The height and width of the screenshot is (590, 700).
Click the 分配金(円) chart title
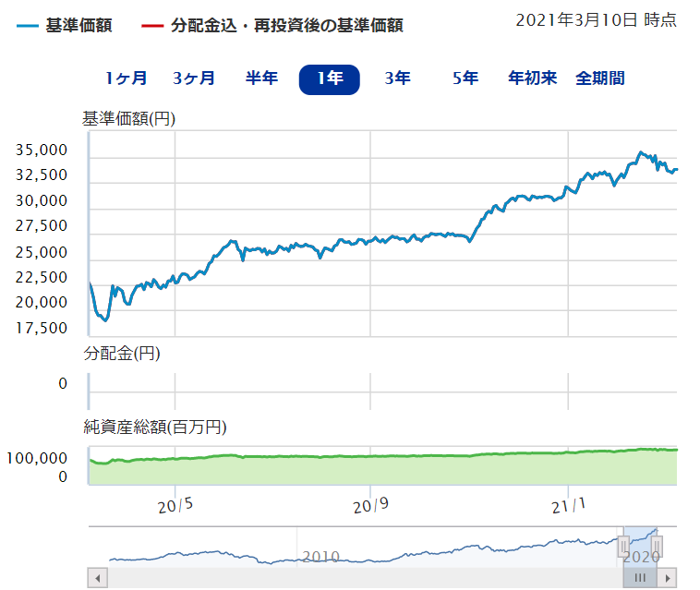[122, 354]
